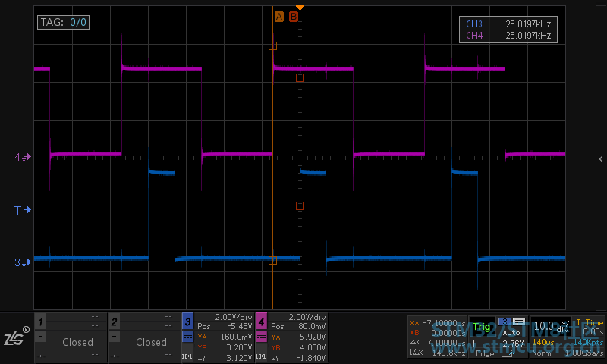The width and height of the screenshot is (607, 364).
Task: Change the Norm acquisition mode
Action: click(541, 353)
